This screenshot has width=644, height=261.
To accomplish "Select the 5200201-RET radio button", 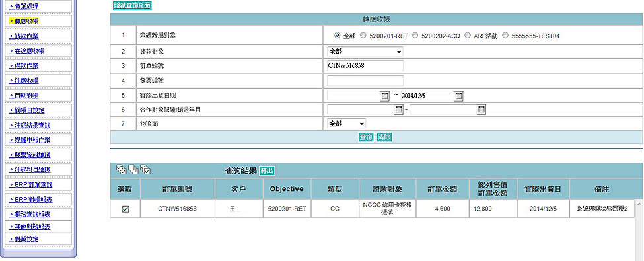I will tap(363, 35).
